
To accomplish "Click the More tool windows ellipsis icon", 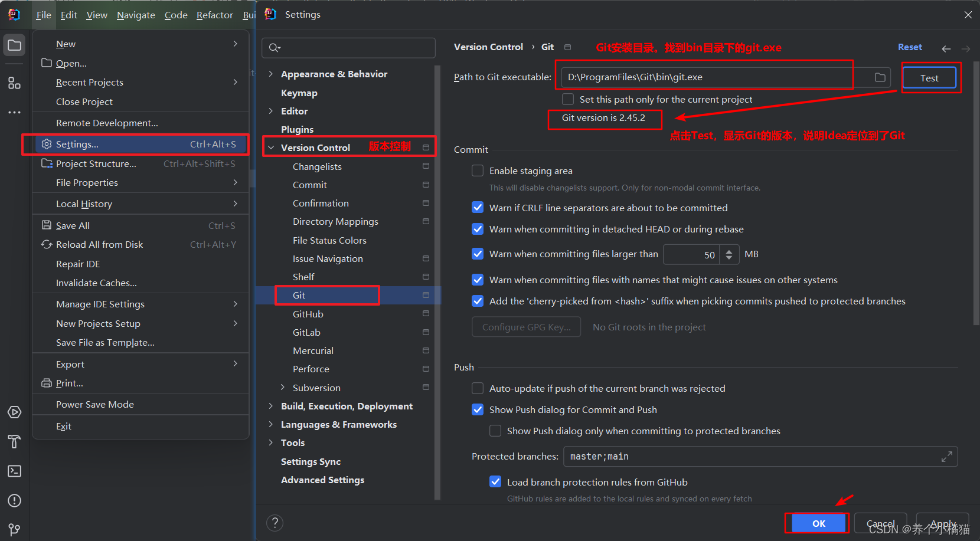I will click(x=14, y=112).
